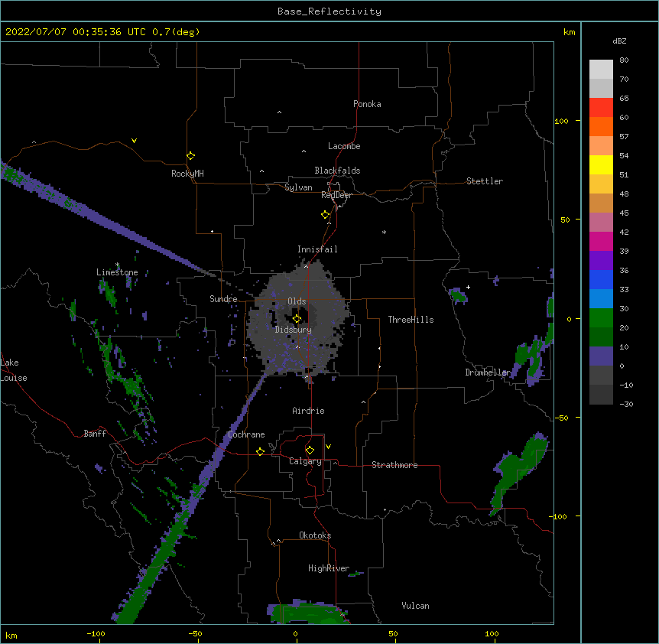Click the Sundre label

(x=223, y=299)
